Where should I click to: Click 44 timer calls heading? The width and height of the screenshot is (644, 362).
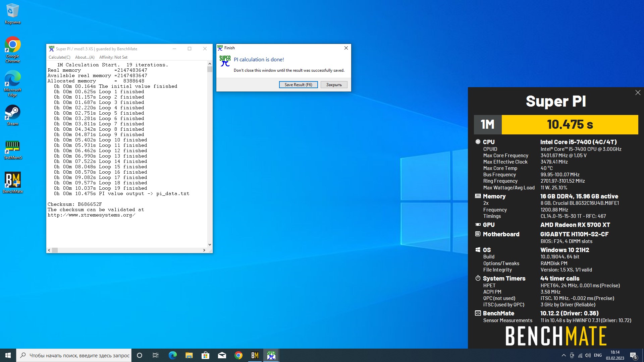[560, 279]
